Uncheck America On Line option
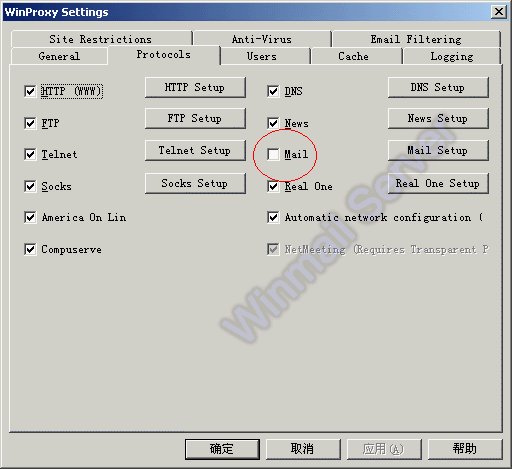512x469 pixels. pos(30,217)
